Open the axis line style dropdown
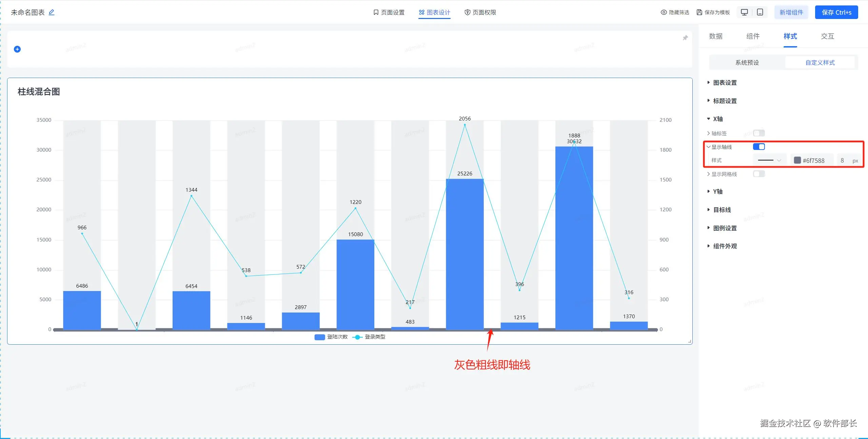Image resolution: width=868 pixels, height=439 pixels. point(769,160)
